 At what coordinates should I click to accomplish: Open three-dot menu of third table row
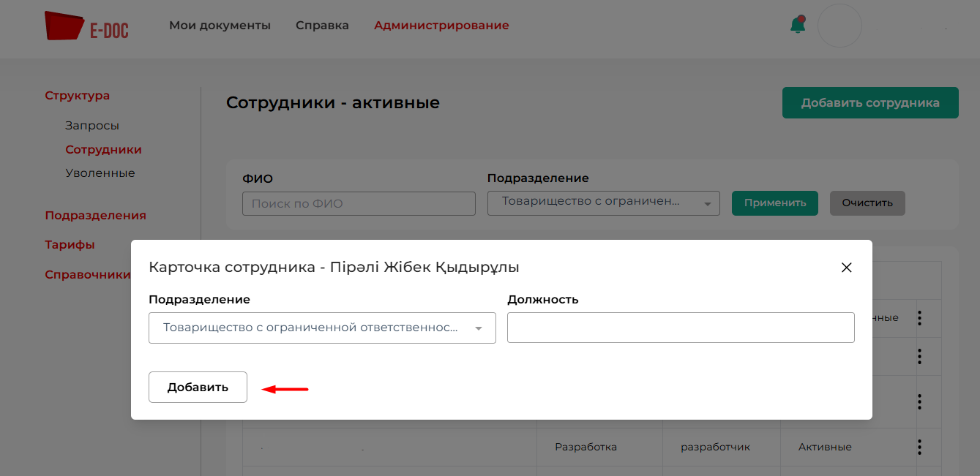point(919,401)
